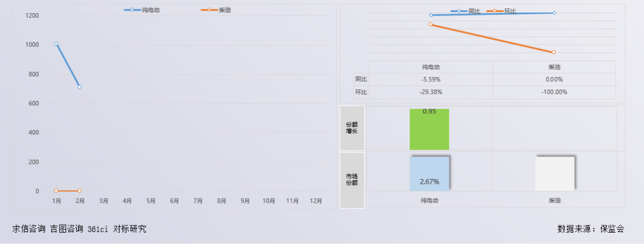Click the 数据来源：保监会 source text
Image resolution: width=644 pixels, height=244 pixels.
(590, 228)
